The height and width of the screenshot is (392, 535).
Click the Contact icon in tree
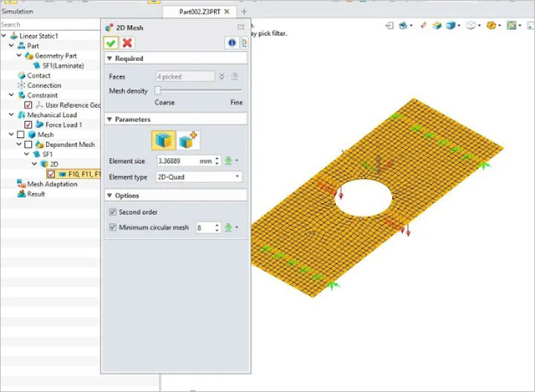tap(21, 75)
